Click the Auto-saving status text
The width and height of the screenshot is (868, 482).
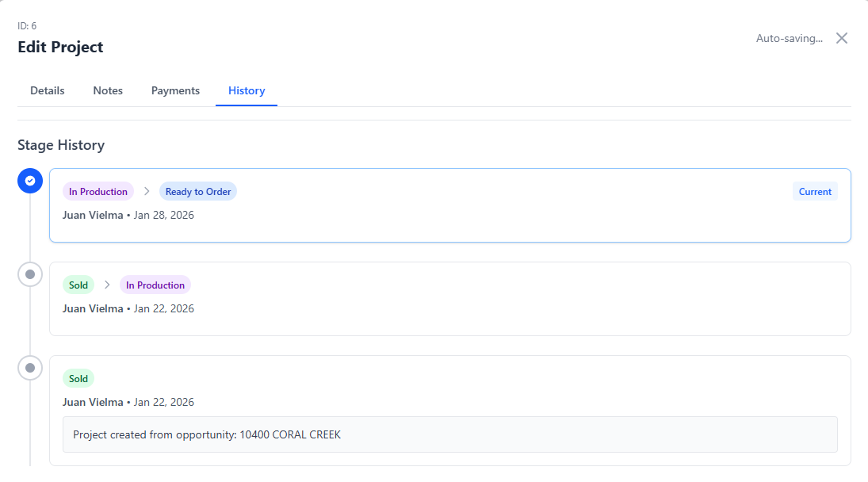789,38
